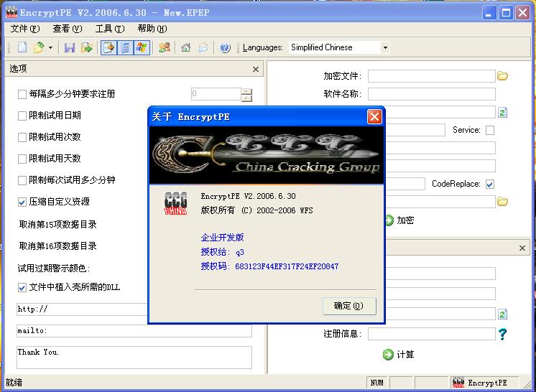Enable 限制试用日期 checkbox
This screenshot has width=536, height=392.
[x=22, y=116]
